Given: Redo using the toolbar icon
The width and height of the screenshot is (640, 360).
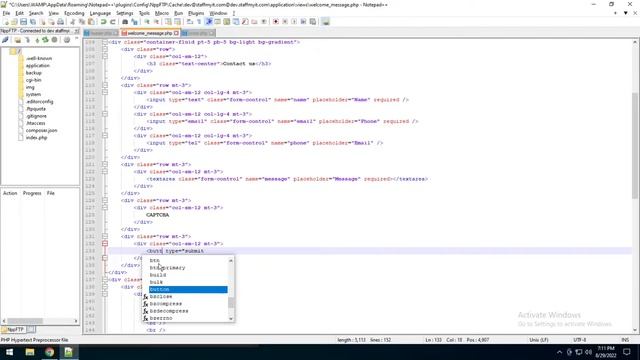Looking at the screenshot, I should point(113,22).
